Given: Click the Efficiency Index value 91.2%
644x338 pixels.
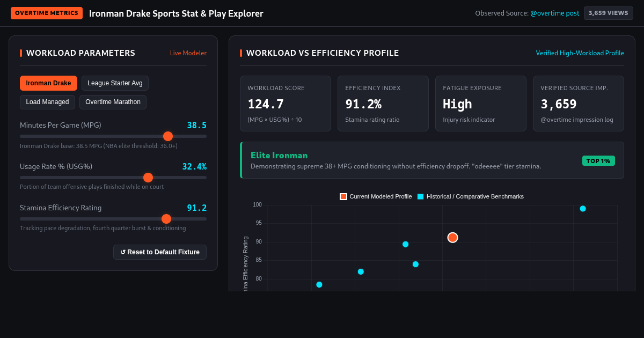Looking at the screenshot, I should tap(363, 104).
